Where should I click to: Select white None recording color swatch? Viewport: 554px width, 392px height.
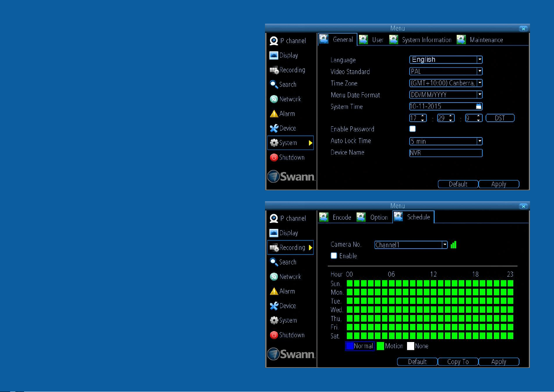pyautogui.click(x=411, y=346)
